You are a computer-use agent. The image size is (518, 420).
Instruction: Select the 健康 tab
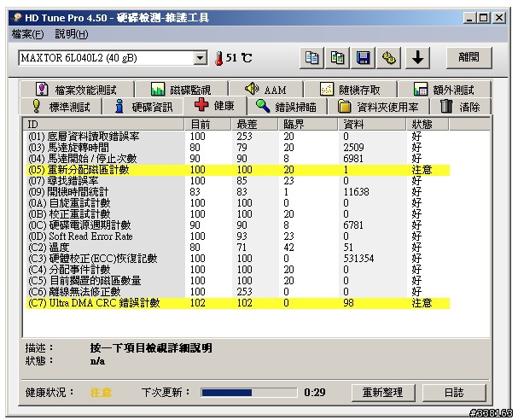click(215, 106)
